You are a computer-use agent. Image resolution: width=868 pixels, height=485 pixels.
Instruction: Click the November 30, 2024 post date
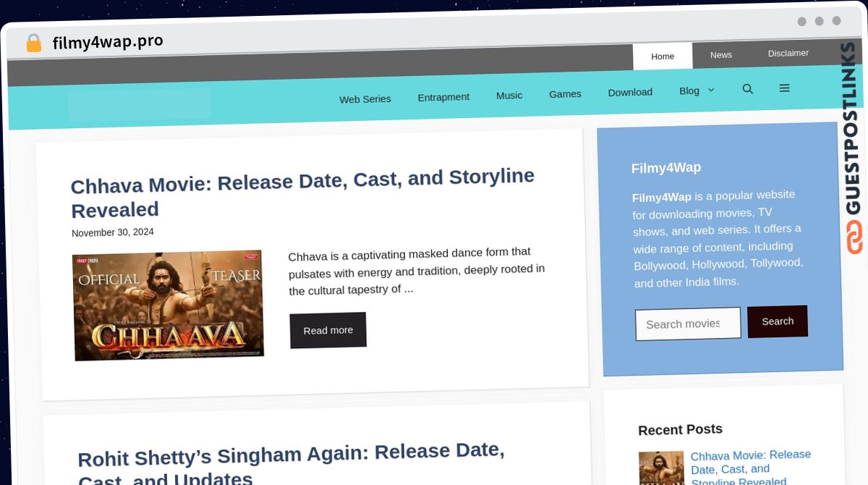(x=113, y=232)
